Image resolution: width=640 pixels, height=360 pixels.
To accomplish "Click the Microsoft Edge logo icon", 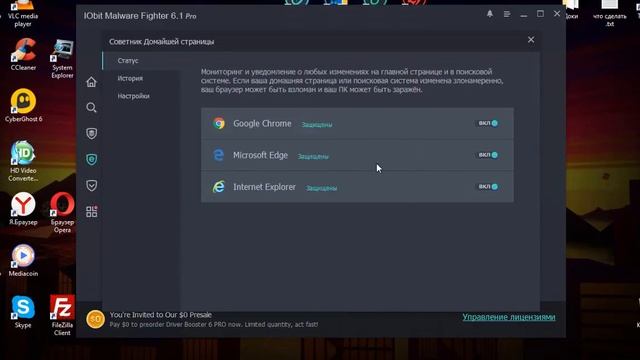I will coord(219,155).
